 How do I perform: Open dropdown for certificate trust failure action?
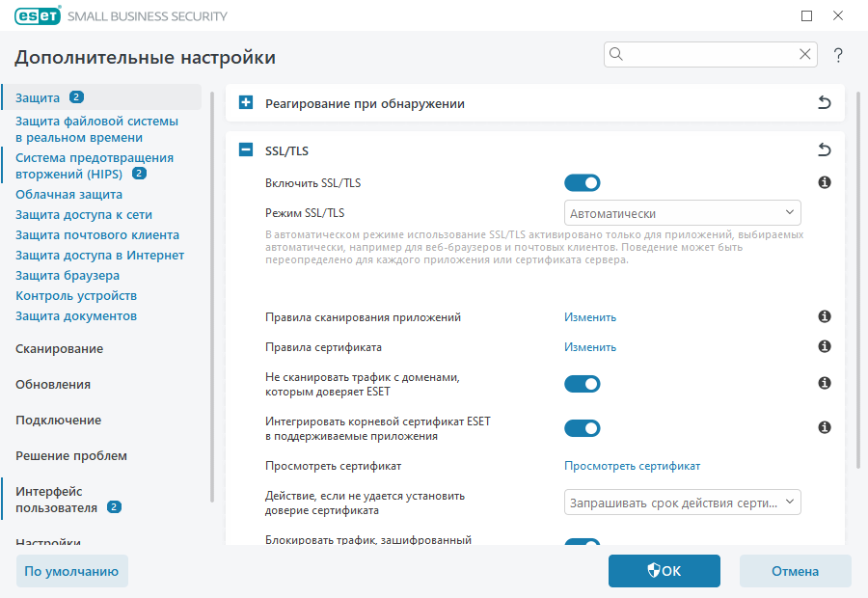682,502
